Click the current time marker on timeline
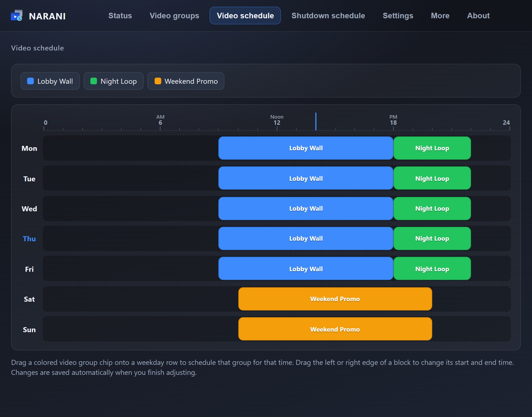 (x=316, y=121)
